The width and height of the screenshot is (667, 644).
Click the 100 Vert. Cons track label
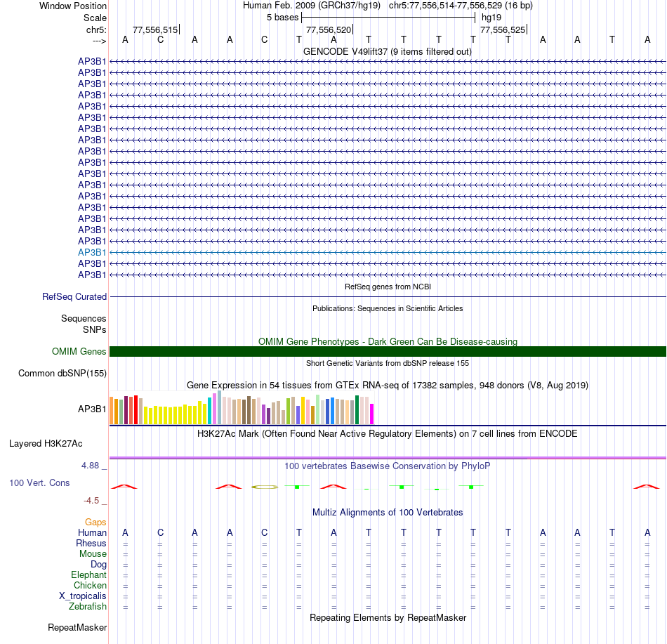(39, 482)
